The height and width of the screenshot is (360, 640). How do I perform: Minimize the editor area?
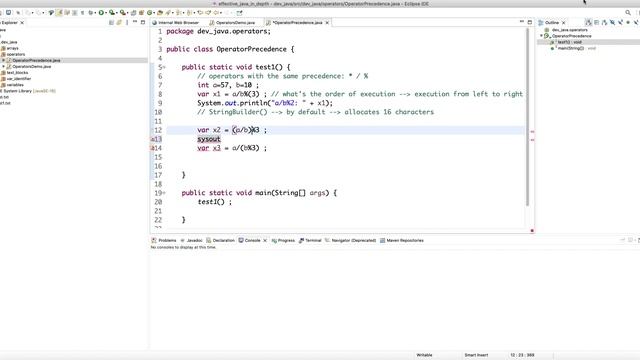(x=522, y=22)
